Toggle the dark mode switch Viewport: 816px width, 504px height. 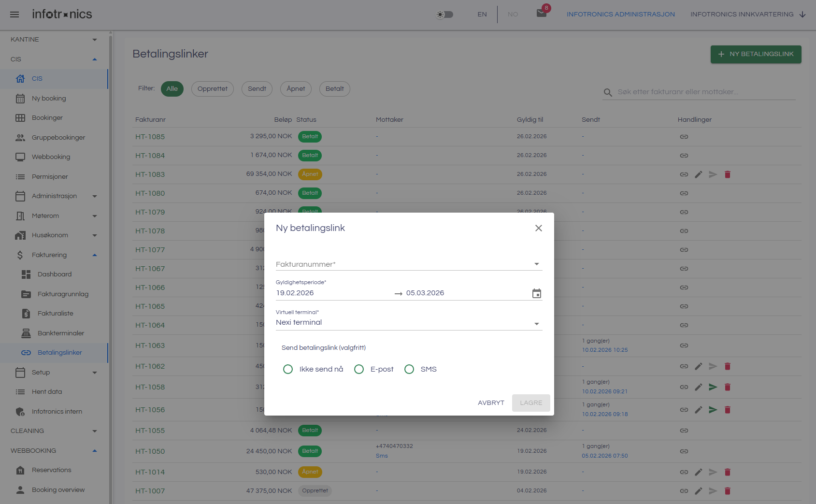[x=445, y=14]
